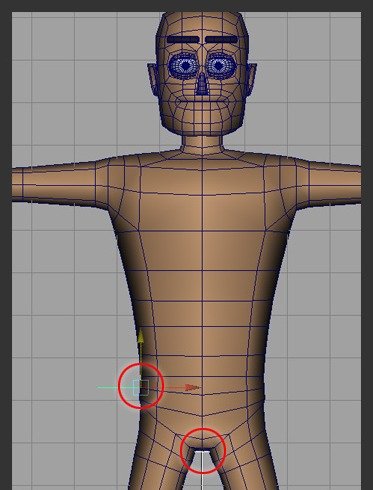373x490 pixels.
Task: Grab the red X-axis move manipulator arrow
Action: [x=192, y=387]
